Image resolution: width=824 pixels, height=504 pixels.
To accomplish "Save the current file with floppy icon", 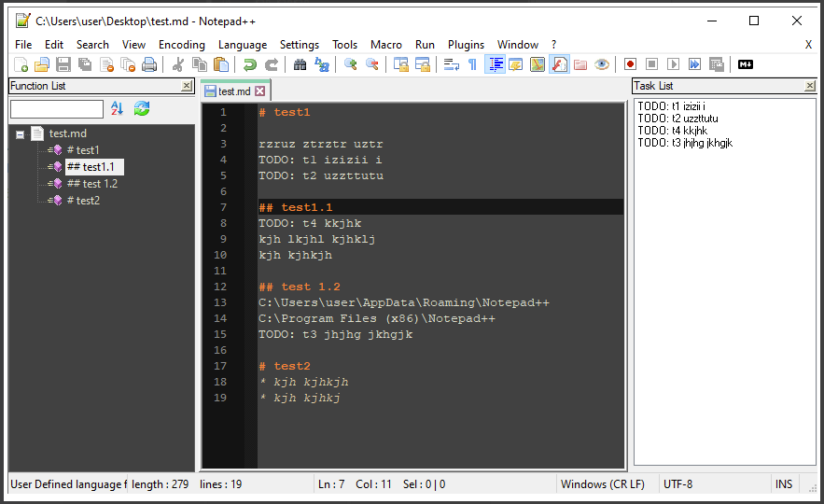I will pos(63,64).
